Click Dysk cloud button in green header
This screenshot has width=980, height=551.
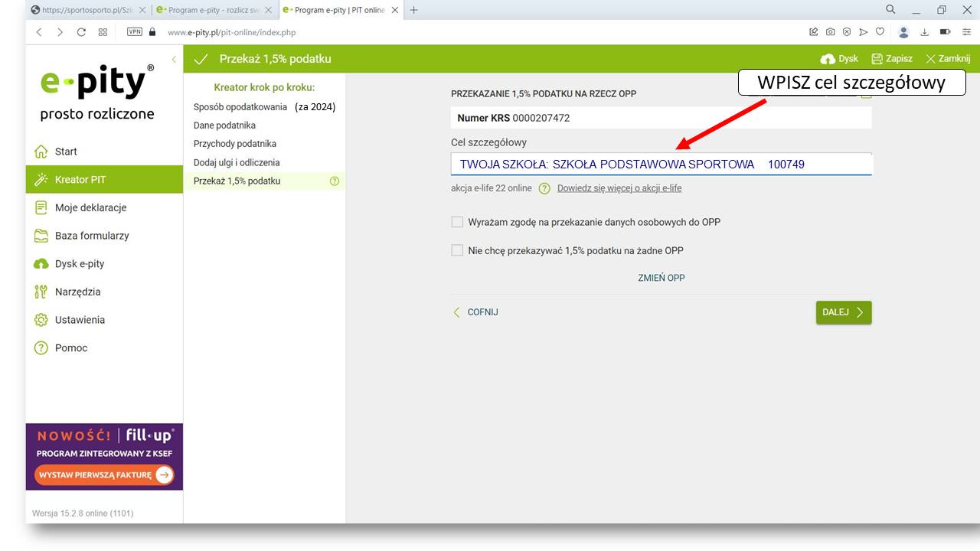[839, 59]
